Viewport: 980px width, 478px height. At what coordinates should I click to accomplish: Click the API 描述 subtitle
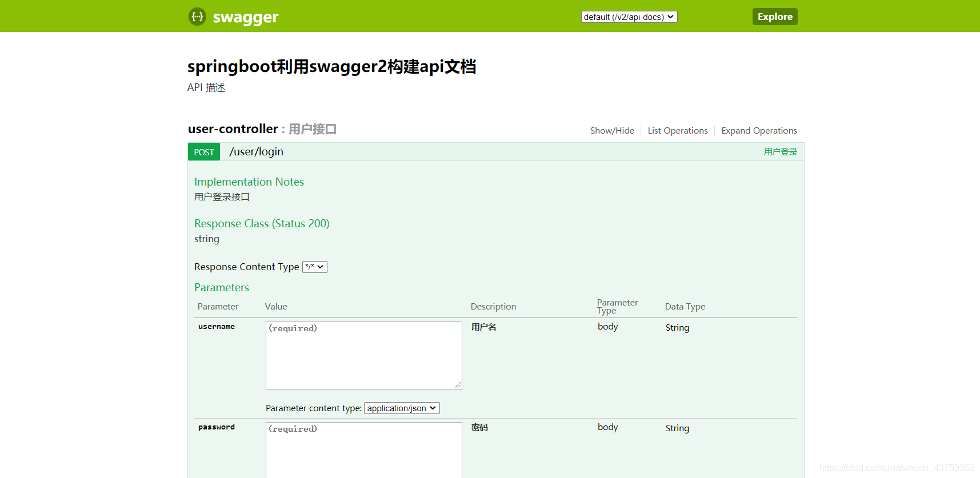point(206,87)
